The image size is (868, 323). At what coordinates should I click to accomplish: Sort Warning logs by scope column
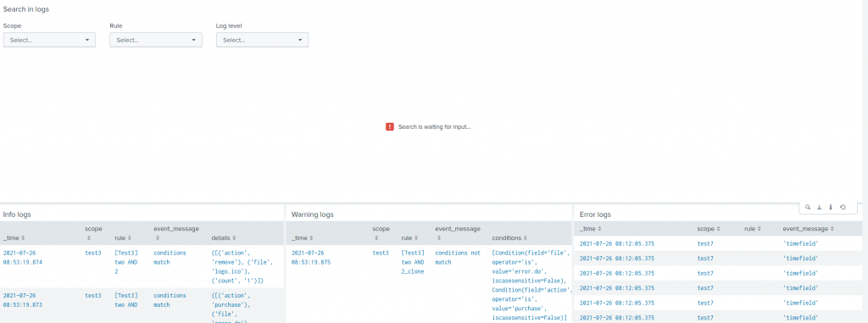pos(381,233)
